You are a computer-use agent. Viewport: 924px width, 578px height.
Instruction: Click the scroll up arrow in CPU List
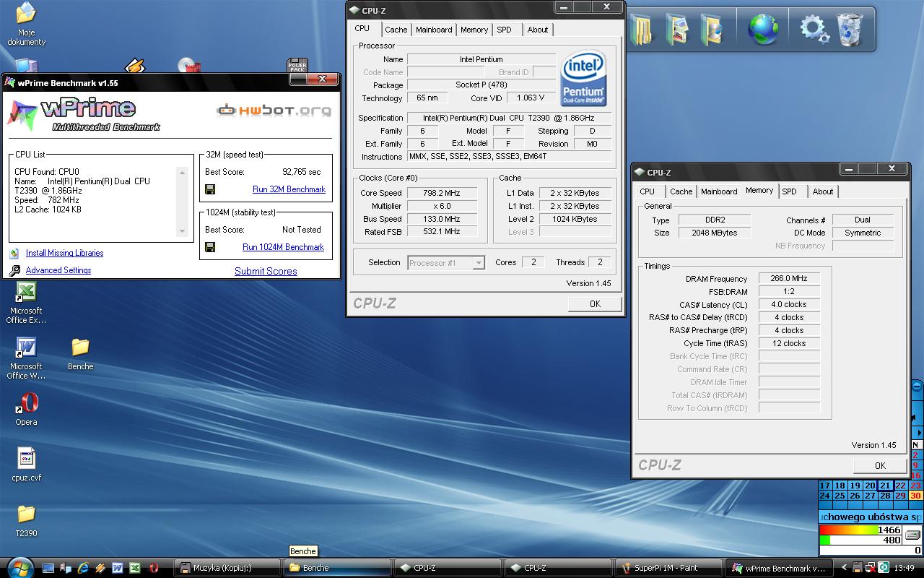pyautogui.click(x=182, y=173)
